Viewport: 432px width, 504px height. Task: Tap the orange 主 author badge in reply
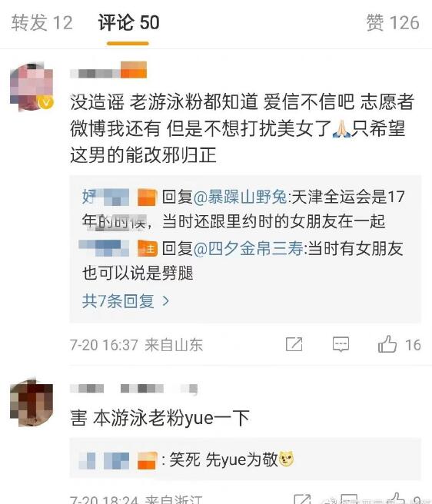(148, 248)
